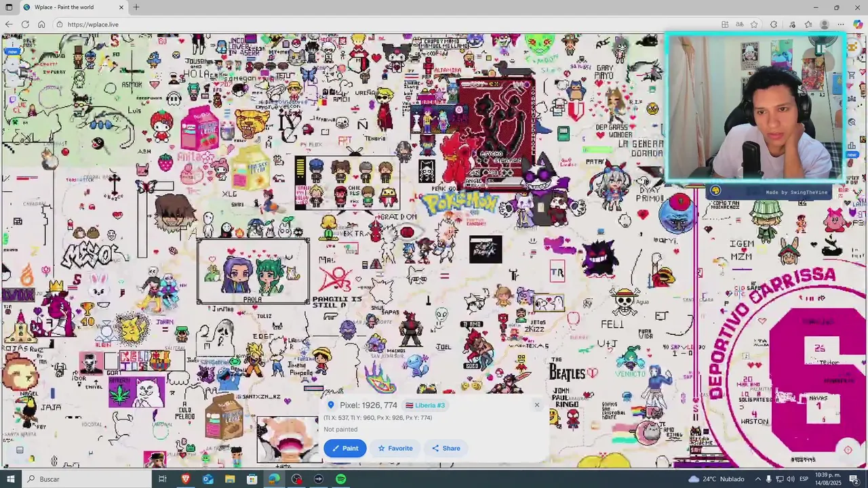This screenshot has width=868, height=488.
Task: Click the Pokémon logo pixel art
Action: [459, 202]
